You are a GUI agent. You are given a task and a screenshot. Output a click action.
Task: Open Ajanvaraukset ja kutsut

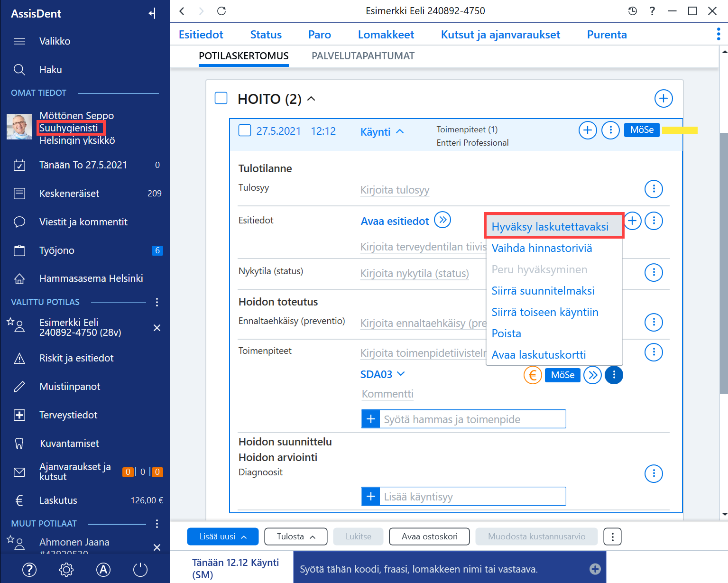click(75, 472)
